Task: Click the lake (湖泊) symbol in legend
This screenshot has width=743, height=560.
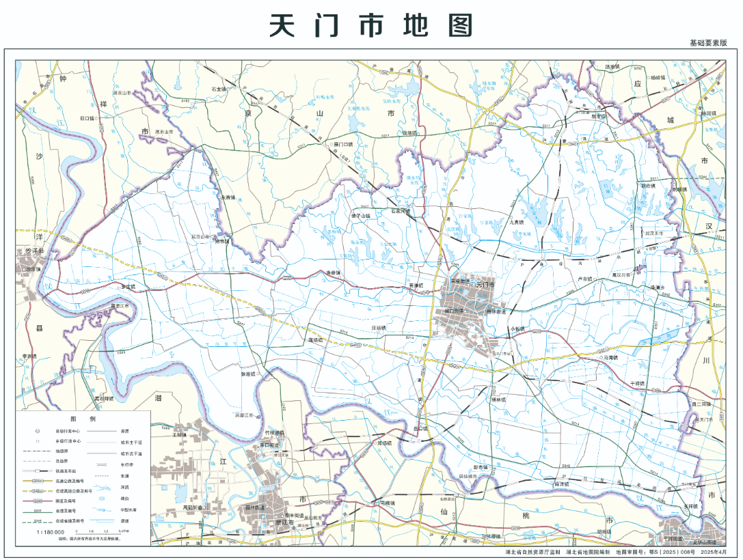Action: [102, 499]
